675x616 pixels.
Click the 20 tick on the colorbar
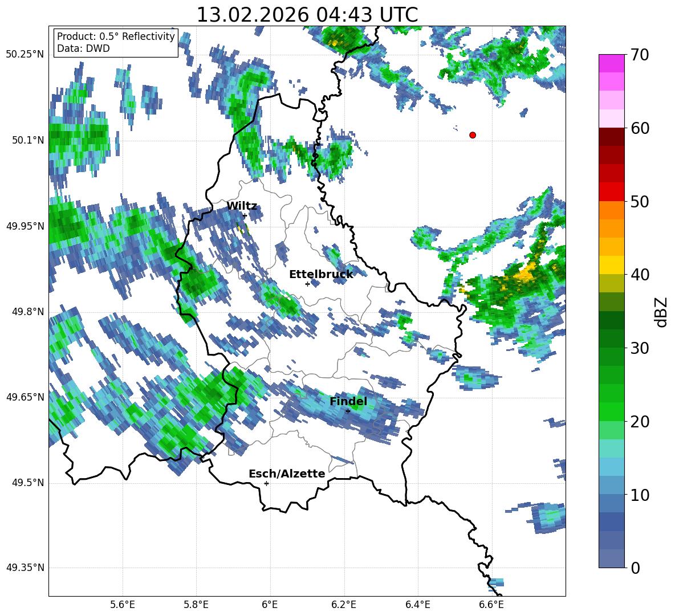639,421
